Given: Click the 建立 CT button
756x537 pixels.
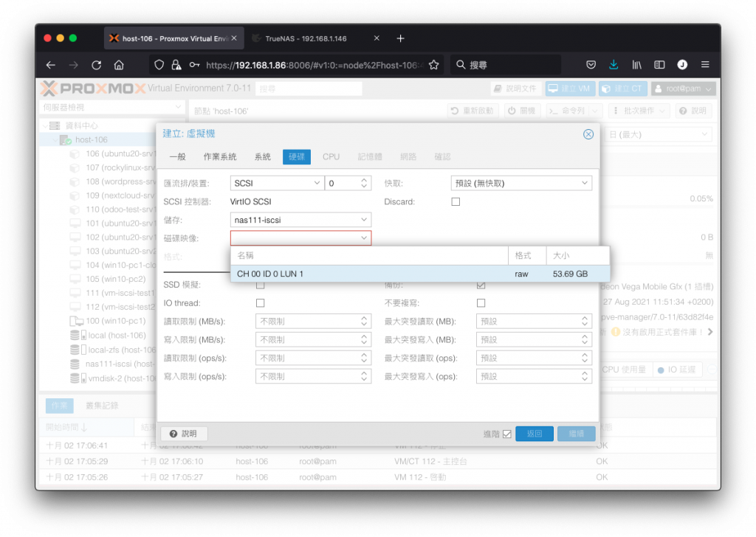Looking at the screenshot, I should [x=622, y=89].
